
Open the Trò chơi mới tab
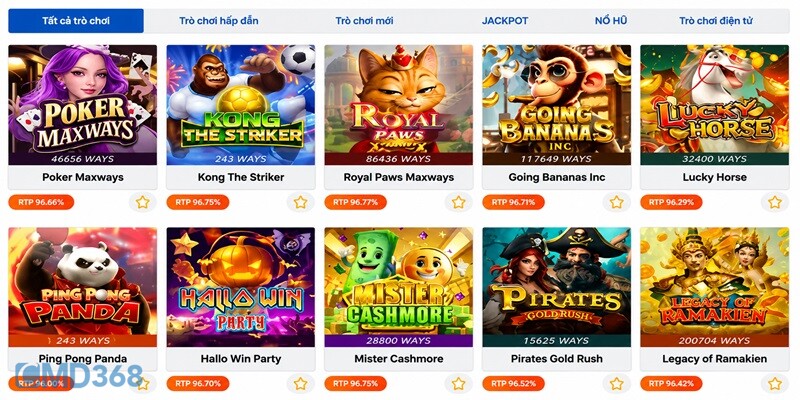(364, 21)
